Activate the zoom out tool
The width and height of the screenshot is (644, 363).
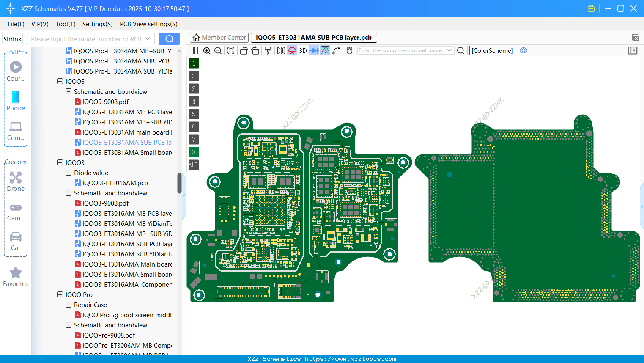tap(217, 50)
